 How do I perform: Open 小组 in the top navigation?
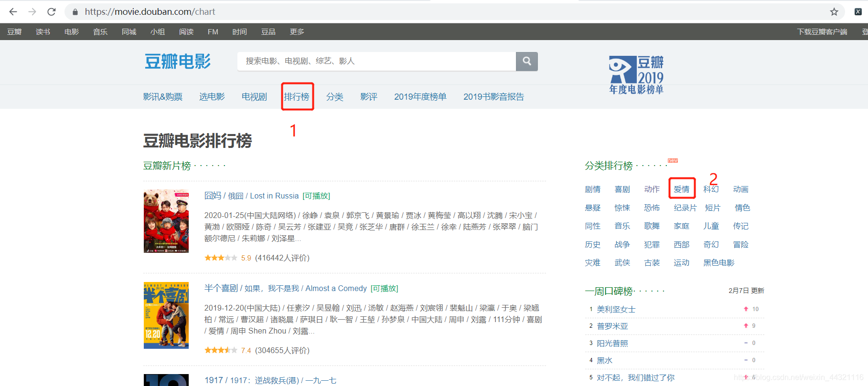158,32
